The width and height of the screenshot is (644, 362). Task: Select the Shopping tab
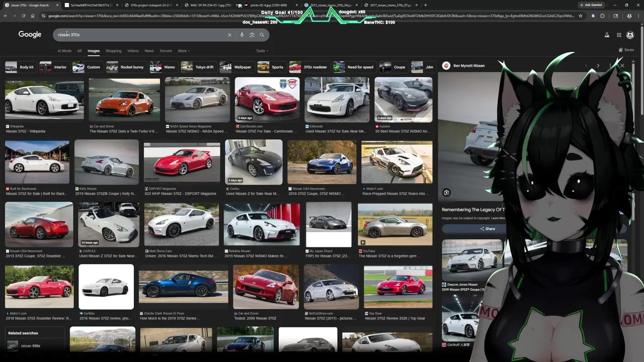[x=113, y=51]
